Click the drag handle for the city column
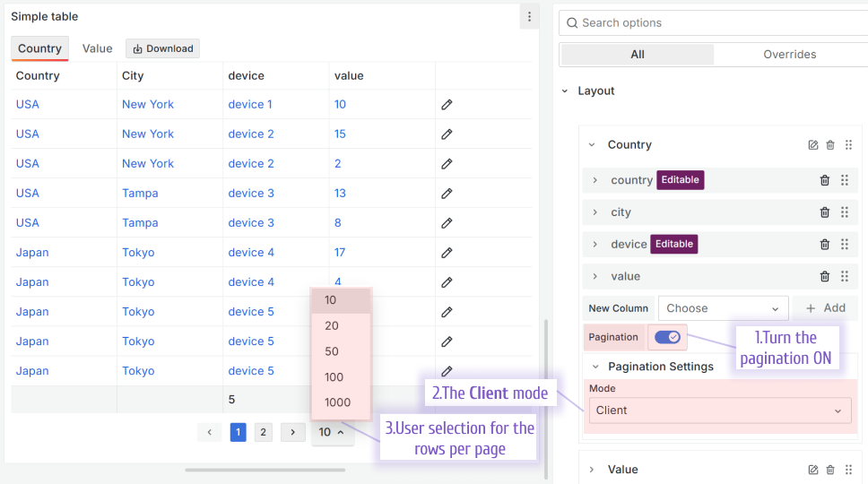Viewport: 868px width, 484px height. [x=844, y=212]
